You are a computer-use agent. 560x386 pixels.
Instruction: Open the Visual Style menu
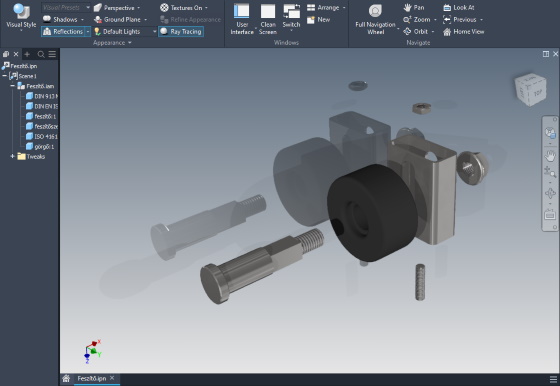coord(21,17)
